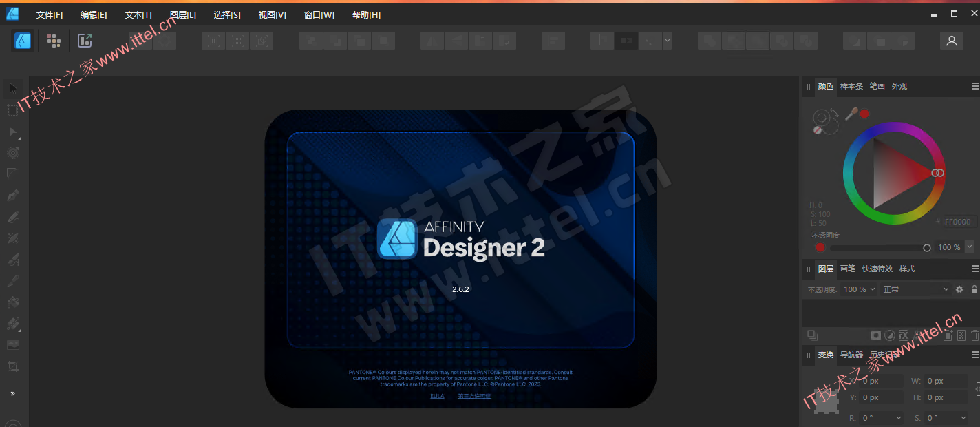Delete the selected layer
The width and height of the screenshot is (980, 427).
[975, 335]
